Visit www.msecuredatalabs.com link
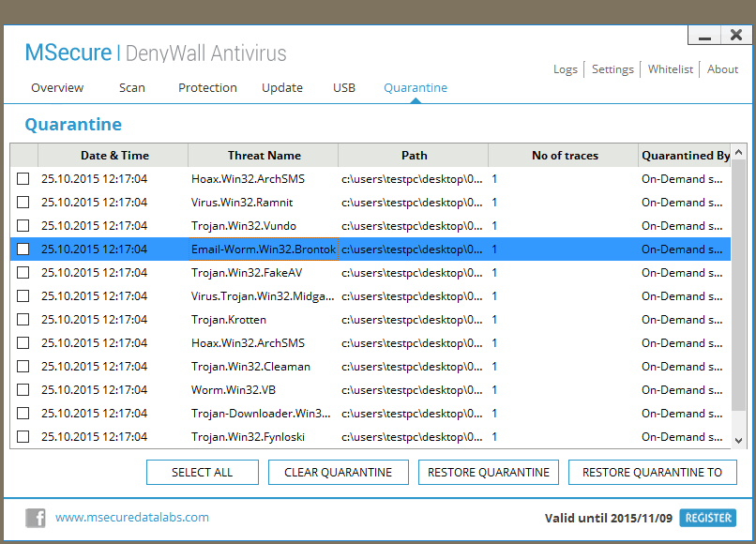This screenshot has height=544, width=756. (132, 518)
